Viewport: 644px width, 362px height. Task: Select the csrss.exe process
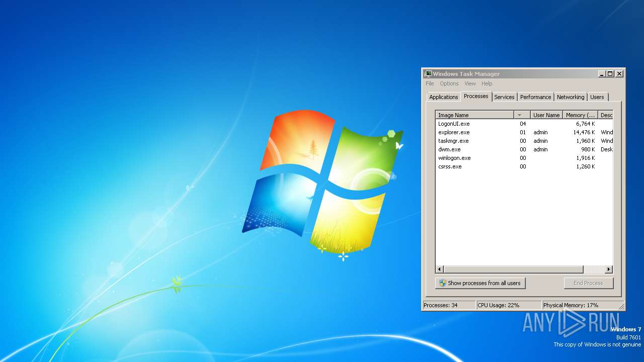point(524,166)
